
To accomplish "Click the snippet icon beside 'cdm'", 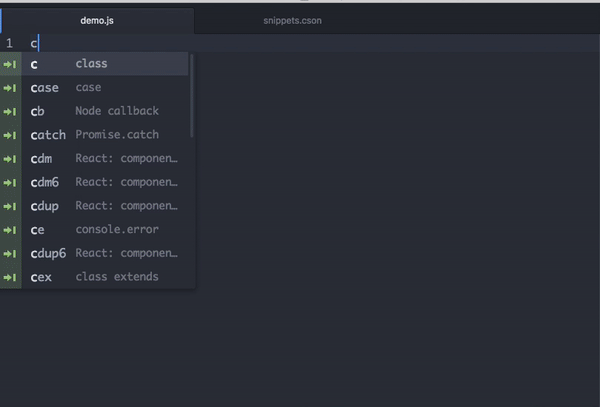I will 10,159.
